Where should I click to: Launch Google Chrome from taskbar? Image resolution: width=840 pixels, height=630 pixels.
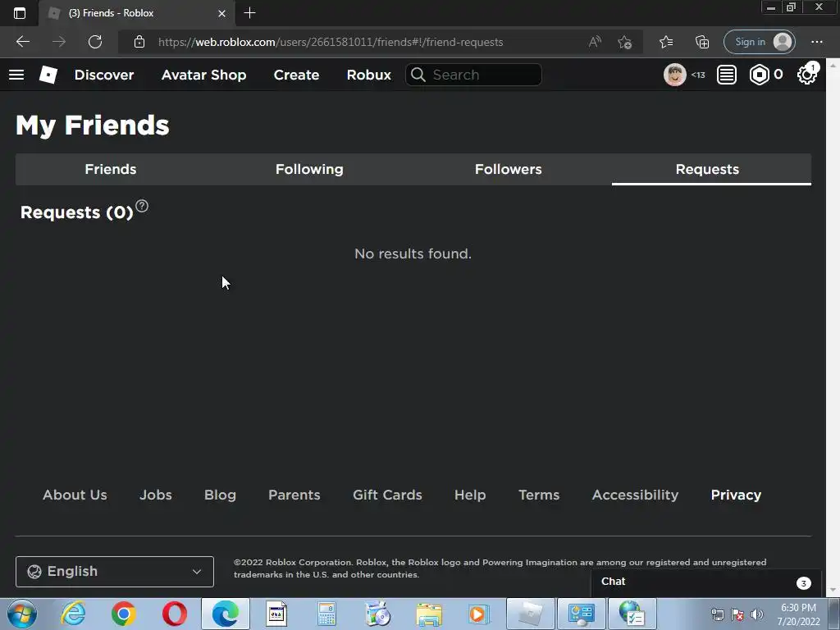coord(124,614)
